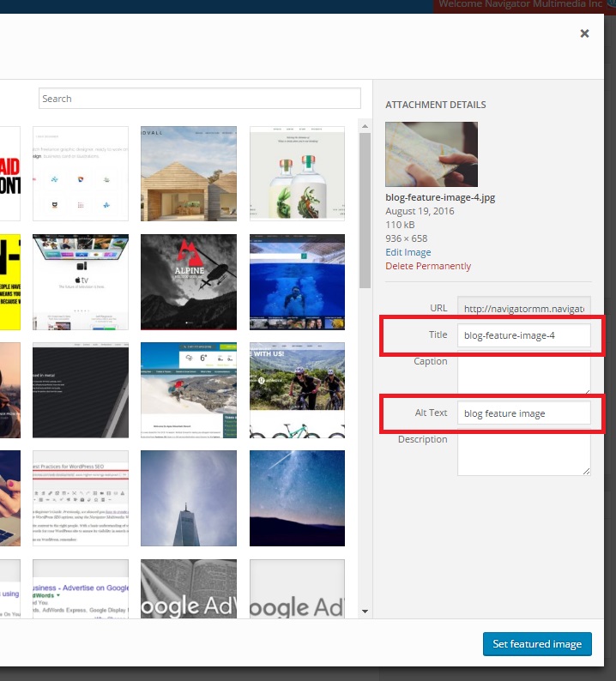Screen dimensions: 616x681
Task: Select the starry night sky thumbnail
Action: point(297,498)
